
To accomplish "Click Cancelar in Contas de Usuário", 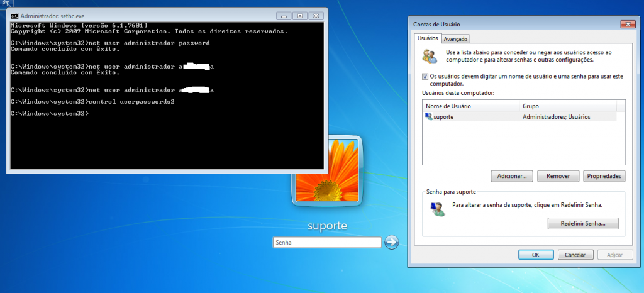I will 575,255.
